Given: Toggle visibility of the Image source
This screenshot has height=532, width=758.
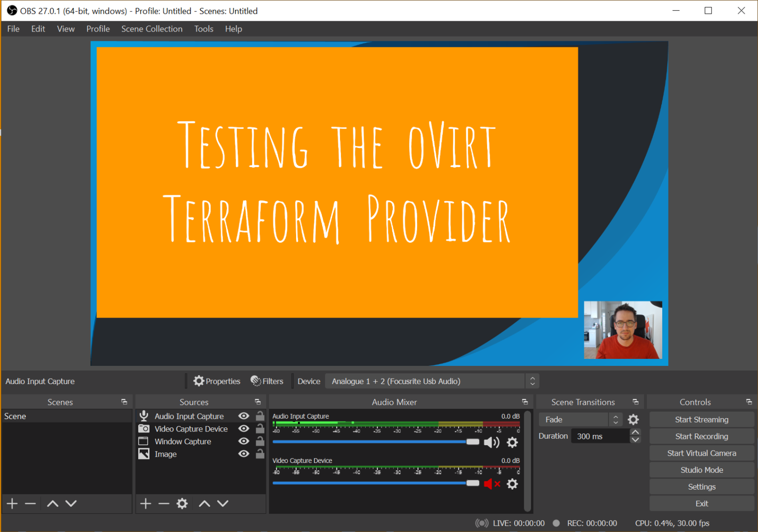Looking at the screenshot, I should [x=244, y=454].
